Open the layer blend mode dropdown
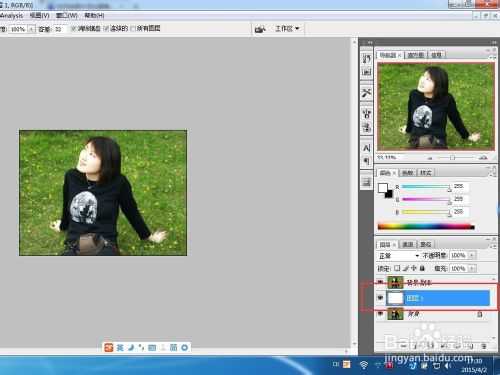Screen dimensions: 500x375 pyautogui.click(x=398, y=256)
